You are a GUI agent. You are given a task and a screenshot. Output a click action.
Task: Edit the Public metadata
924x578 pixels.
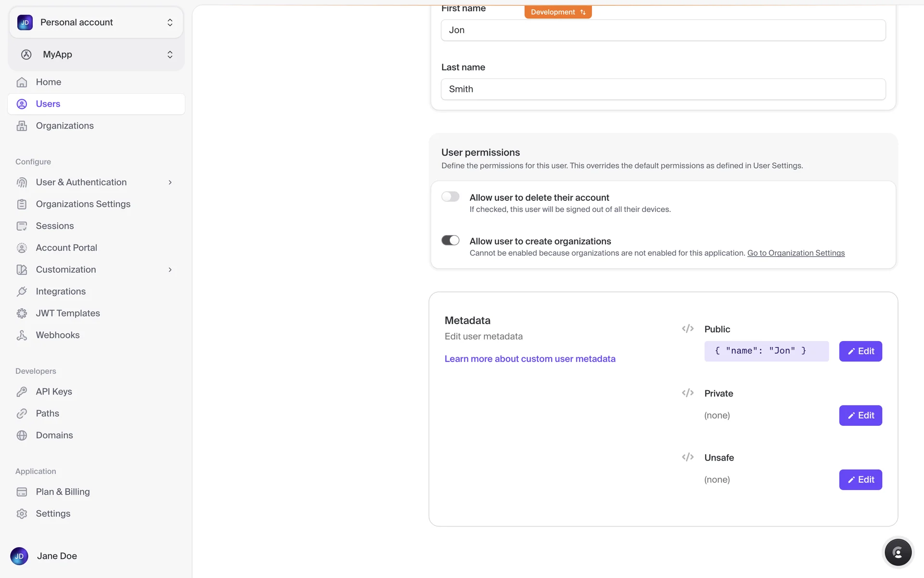point(860,351)
